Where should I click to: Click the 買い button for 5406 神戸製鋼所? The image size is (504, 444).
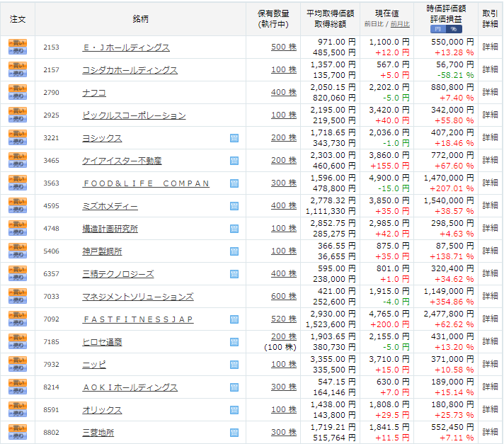coord(18,247)
